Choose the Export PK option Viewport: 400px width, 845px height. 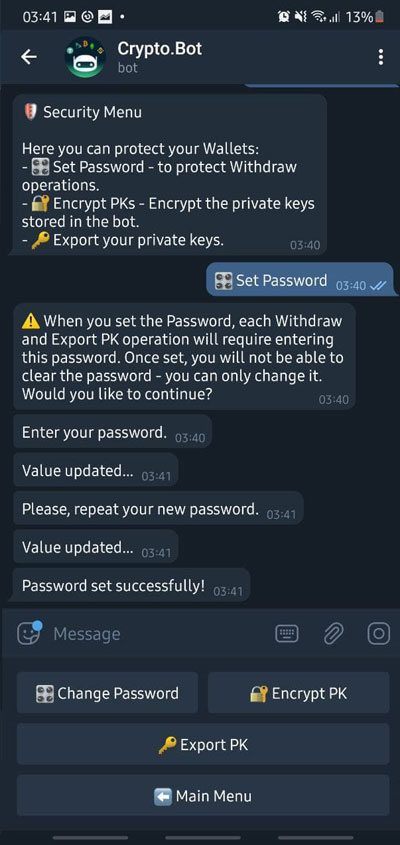[203, 744]
